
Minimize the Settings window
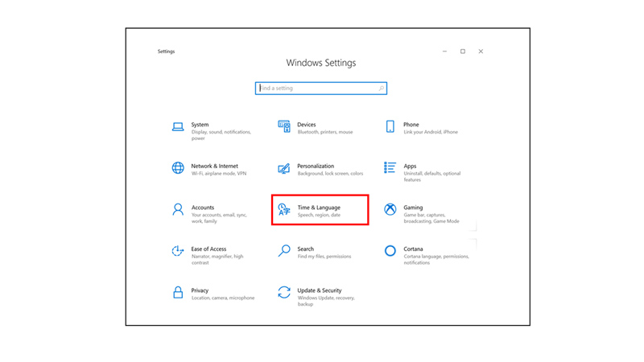(444, 51)
